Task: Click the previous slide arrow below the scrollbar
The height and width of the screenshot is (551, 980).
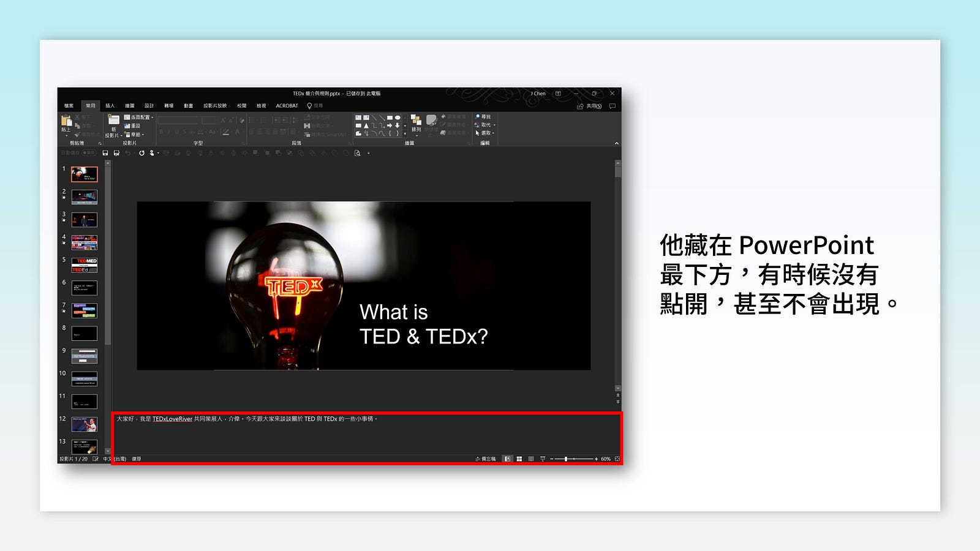Action: 617,395
